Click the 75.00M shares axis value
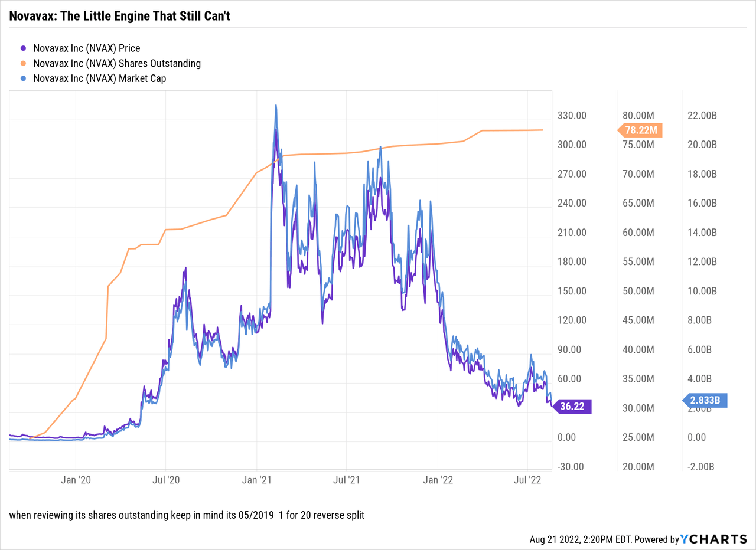The width and height of the screenshot is (756, 550). tap(640, 145)
